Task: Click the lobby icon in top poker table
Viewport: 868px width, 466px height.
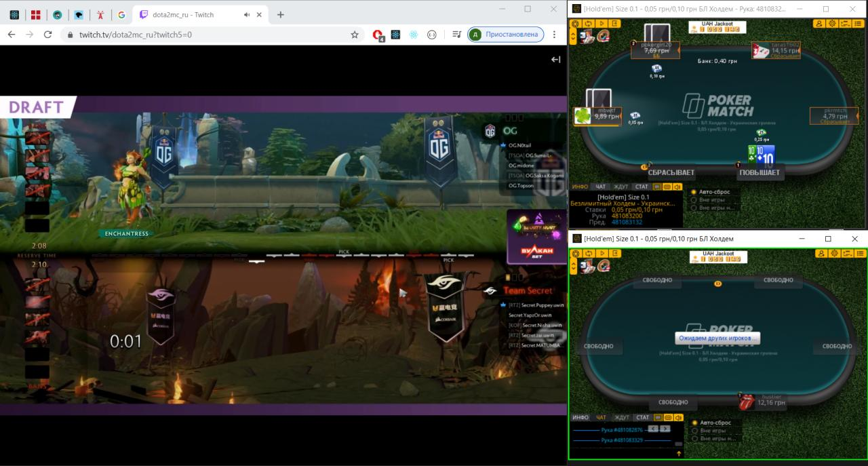Action: [575, 24]
